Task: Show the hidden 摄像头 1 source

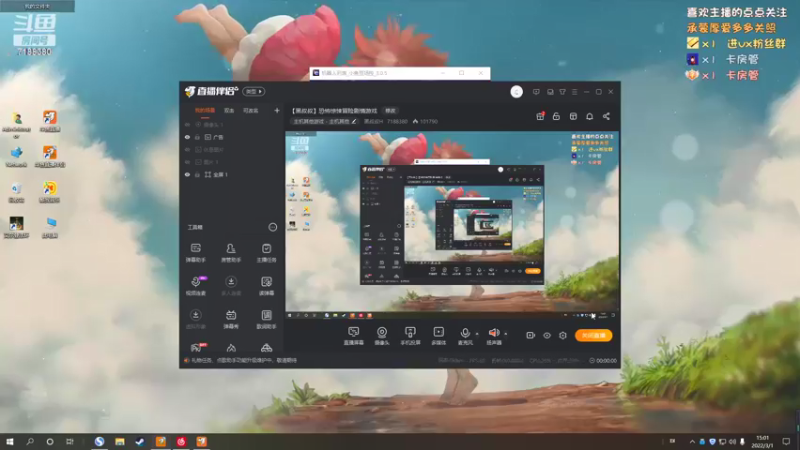Action: click(187, 124)
